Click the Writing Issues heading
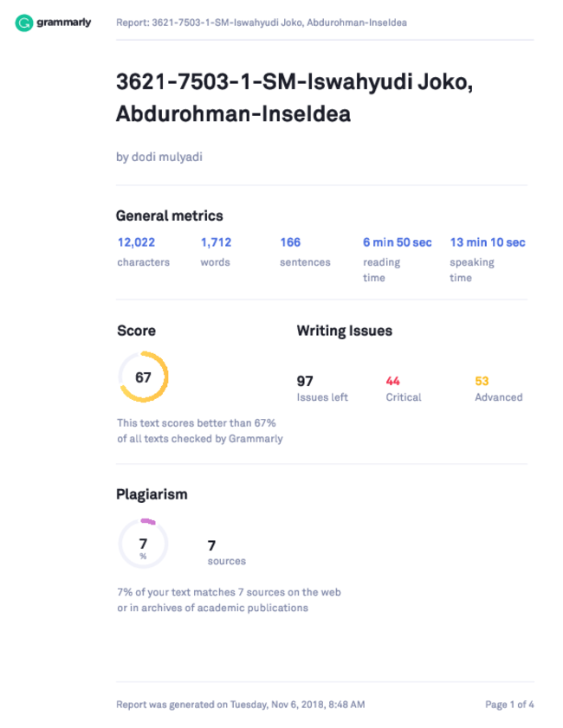Image resolution: width=563 pixels, height=728 pixels. (345, 331)
